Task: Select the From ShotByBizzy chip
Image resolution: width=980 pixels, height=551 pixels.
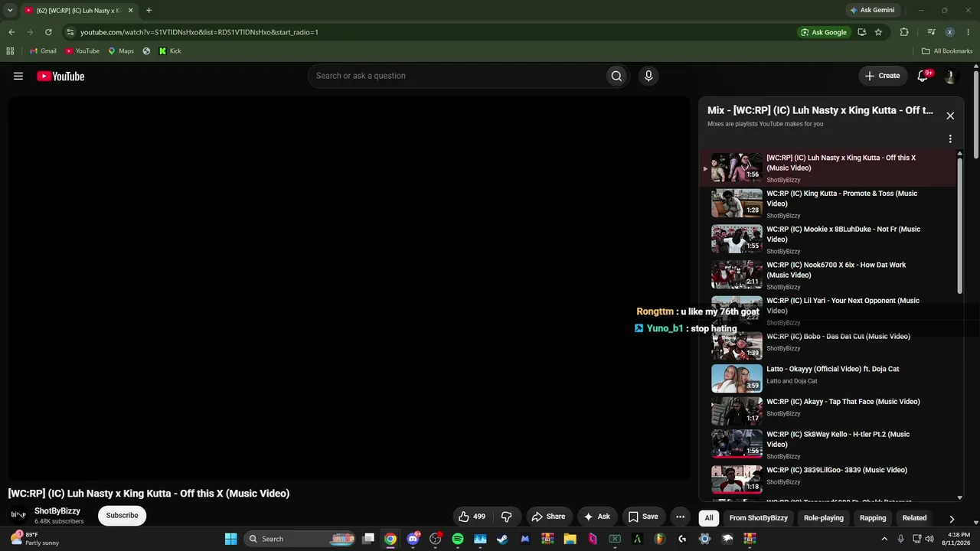Action: [x=759, y=518]
